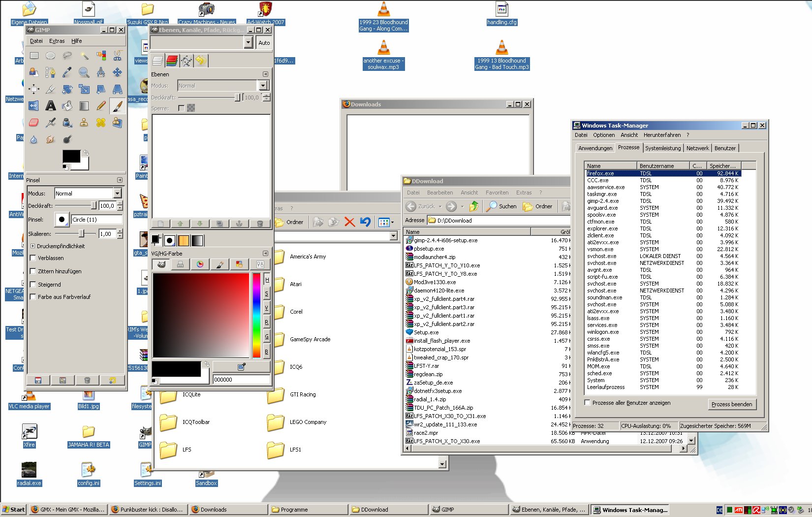Image resolution: width=812 pixels, height=517 pixels.
Task: Choose the Crop knife tool
Action: [x=50, y=89]
